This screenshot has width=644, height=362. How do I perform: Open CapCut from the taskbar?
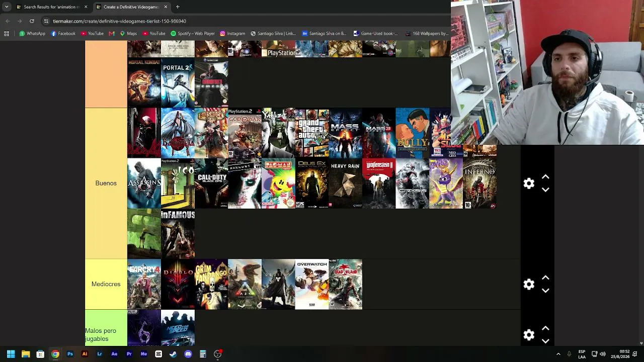point(158,354)
